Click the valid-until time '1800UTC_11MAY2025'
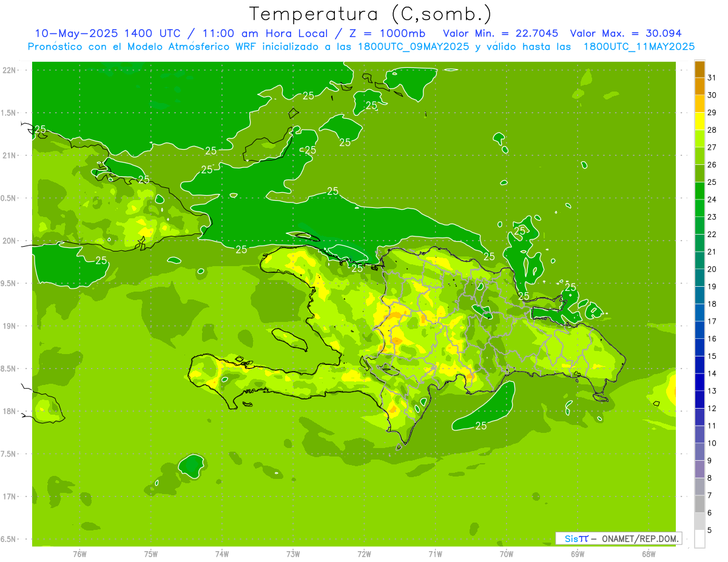Image resolution: width=728 pixels, height=562 pixels. (x=639, y=46)
